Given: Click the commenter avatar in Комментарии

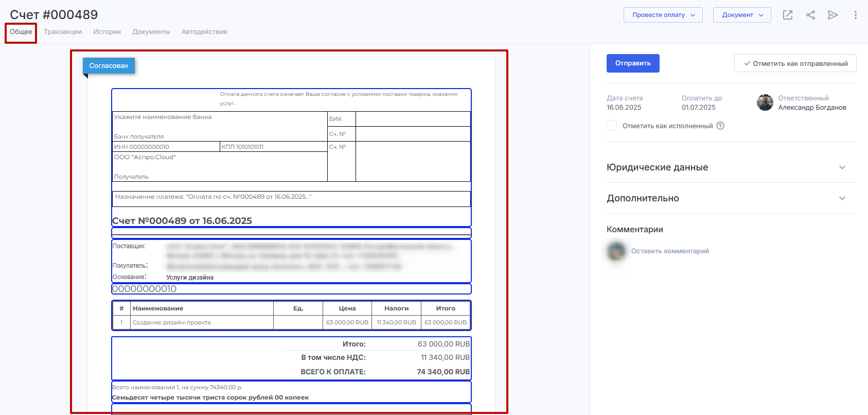Looking at the screenshot, I should point(616,251).
